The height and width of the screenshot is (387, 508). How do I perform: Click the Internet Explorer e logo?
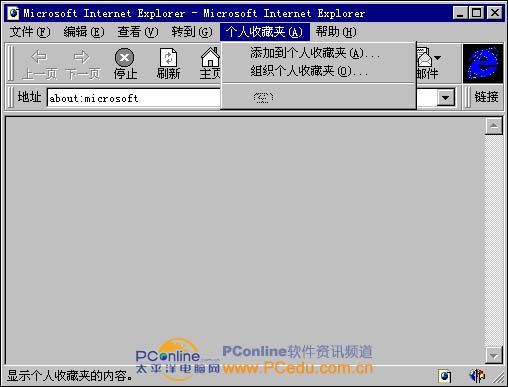tap(483, 64)
